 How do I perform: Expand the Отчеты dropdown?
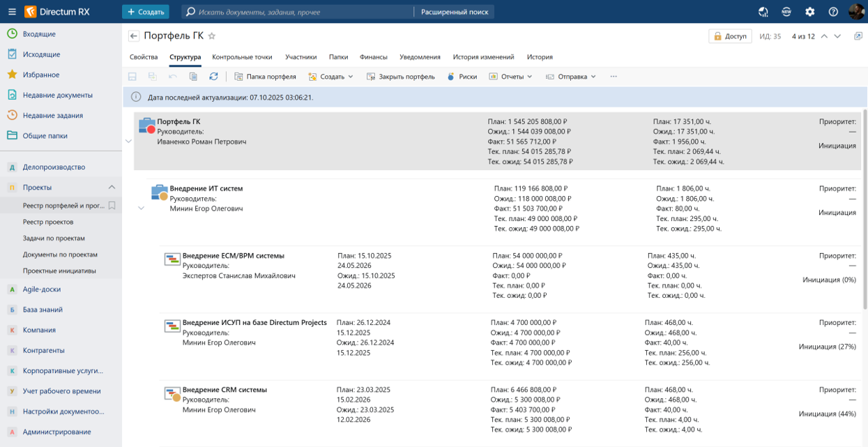point(510,77)
